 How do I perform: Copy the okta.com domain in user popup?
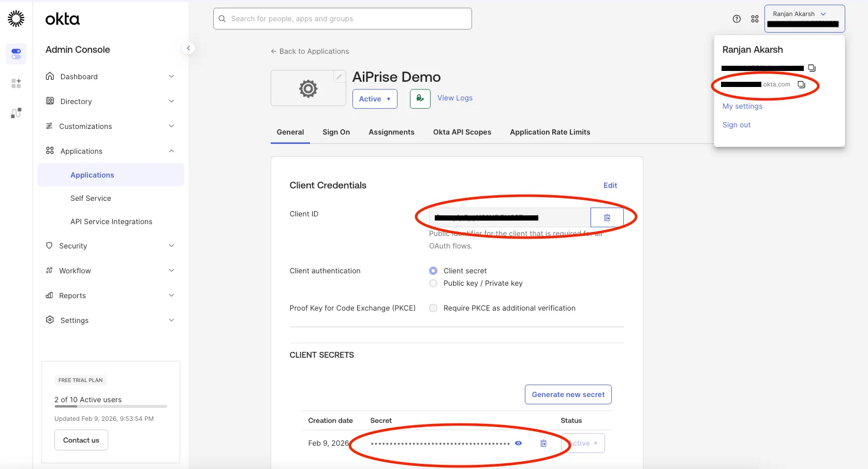click(801, 84)
